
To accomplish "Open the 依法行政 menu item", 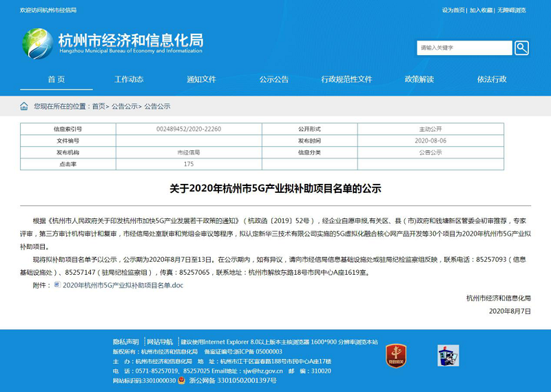I will 492,79.
